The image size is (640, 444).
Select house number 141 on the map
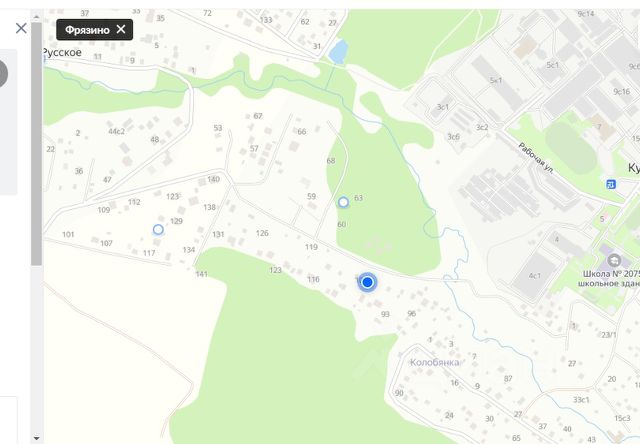point(202,274)
